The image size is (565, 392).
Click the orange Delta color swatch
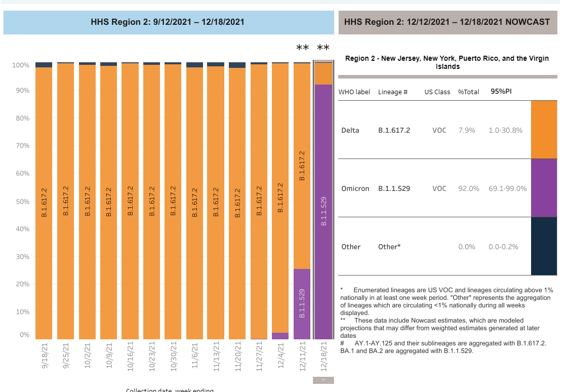pyautogui.click(x=543, y=128)
